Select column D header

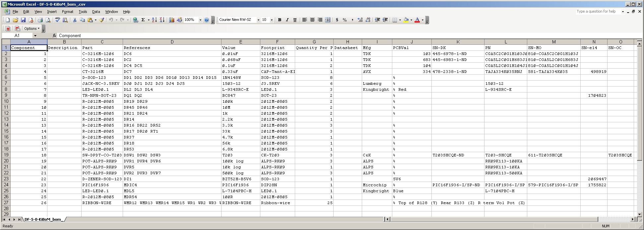pos(172,42)
